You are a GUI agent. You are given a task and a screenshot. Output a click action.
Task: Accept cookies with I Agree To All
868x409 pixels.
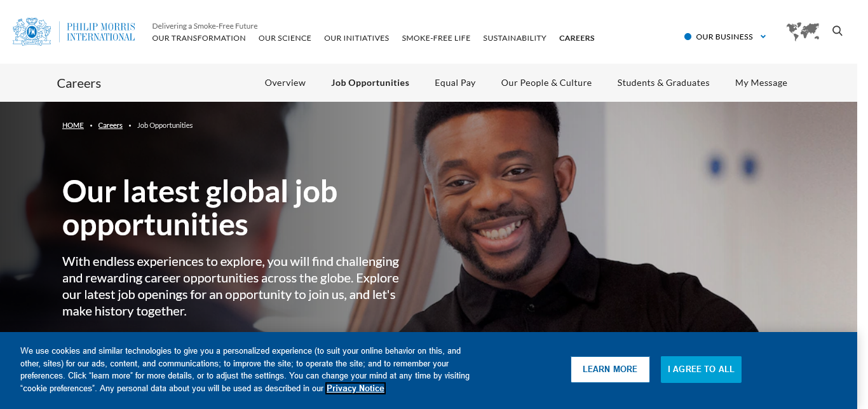click(701, 370)
